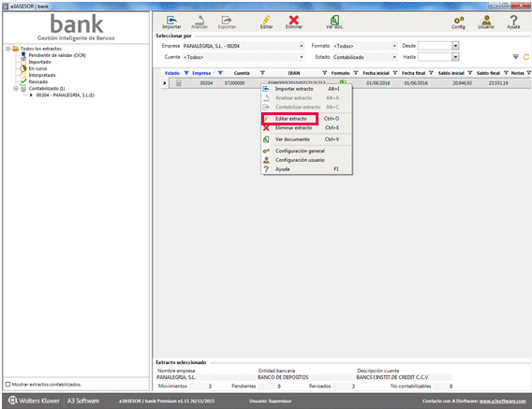Image resolution: width=532 pixels, height=409 pixels.
Task: Choose Ver documento in context menu
Action: [x=306, y=139]
